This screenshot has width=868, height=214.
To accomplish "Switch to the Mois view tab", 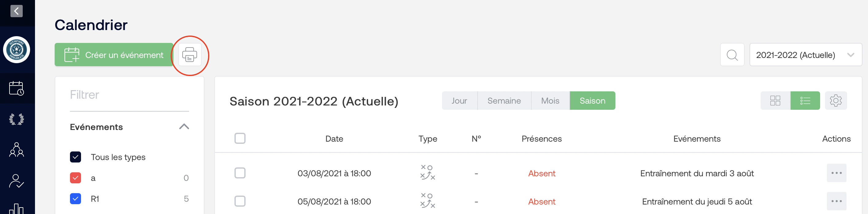I will pyautogui.click(x=550, y=101).
